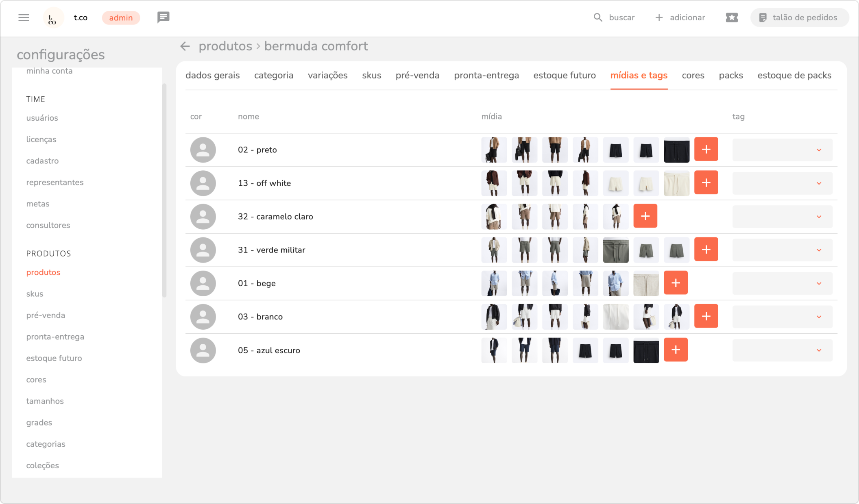
Task: Open representantes in the sidebar
Action: pyautogui.click(x=55, y=182)
